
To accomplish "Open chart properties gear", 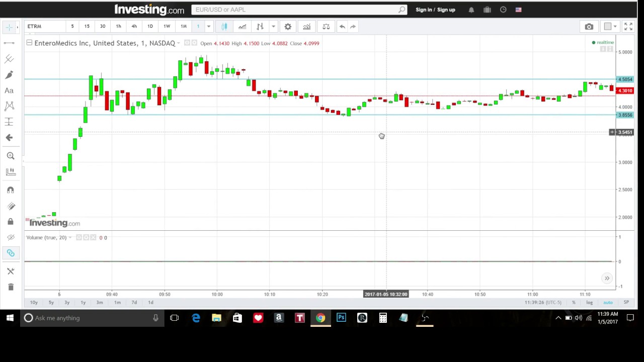I will pyautogui.click(x=288, y=26).
